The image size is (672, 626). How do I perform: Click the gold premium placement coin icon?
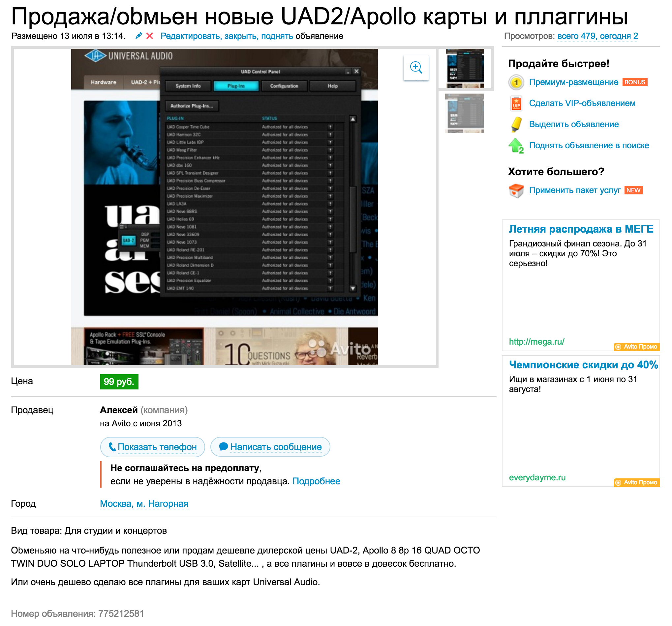[x=516, y=82]
